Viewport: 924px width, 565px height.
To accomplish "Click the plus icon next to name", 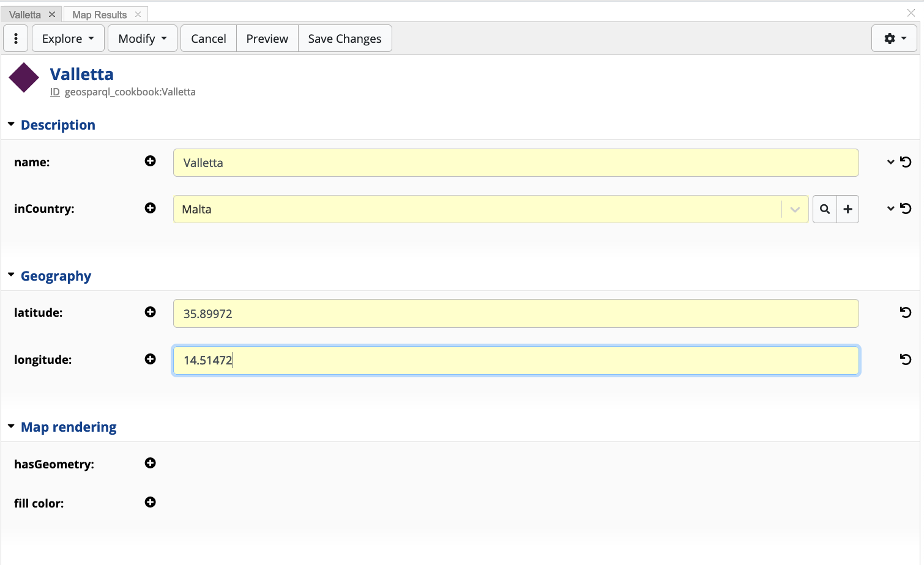I will click(150, 161).
